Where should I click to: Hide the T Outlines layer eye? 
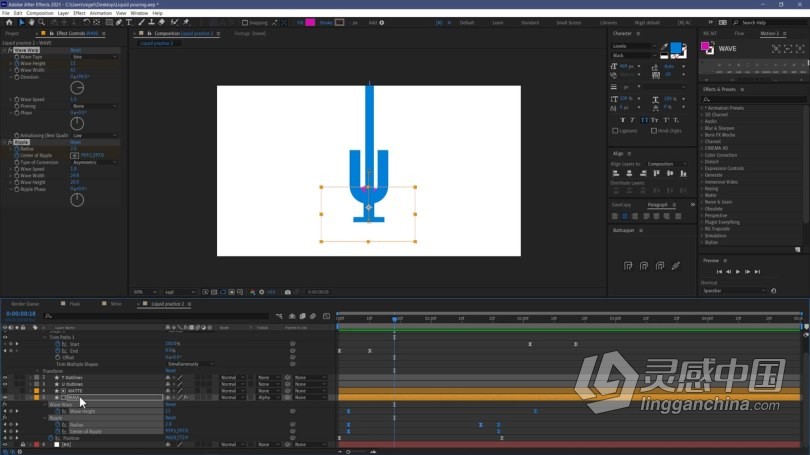pos(5,378)
